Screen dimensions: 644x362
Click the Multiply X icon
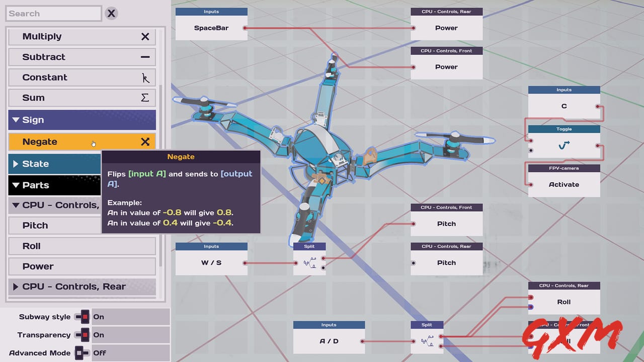click(145, 36)
